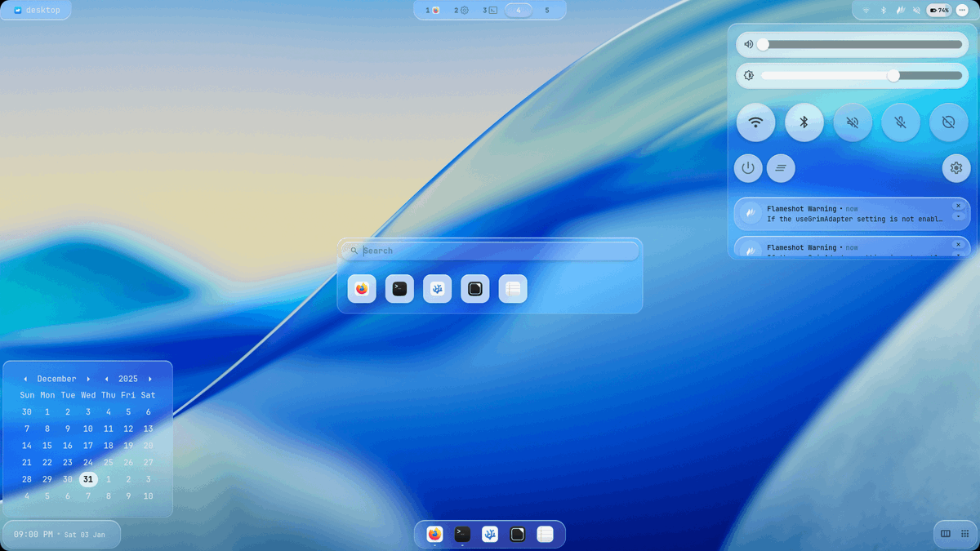The image size is (980, 551).
Task: Adjust the volume slider track
Action: click(862, 44)
